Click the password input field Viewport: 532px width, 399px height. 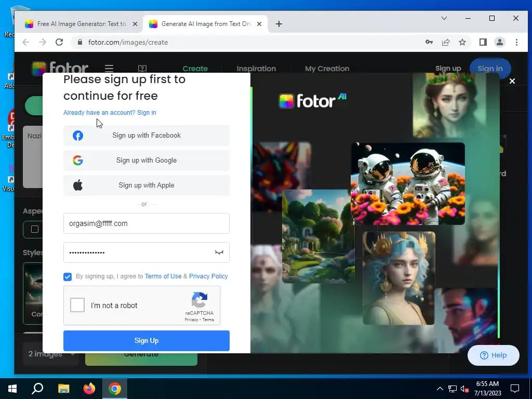(x=146, y=252)
